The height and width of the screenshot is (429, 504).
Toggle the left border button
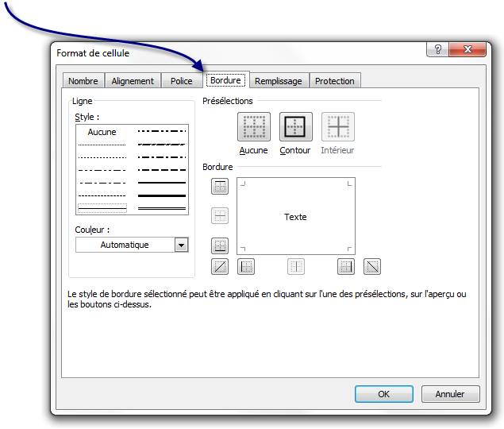tap(247, 267)
